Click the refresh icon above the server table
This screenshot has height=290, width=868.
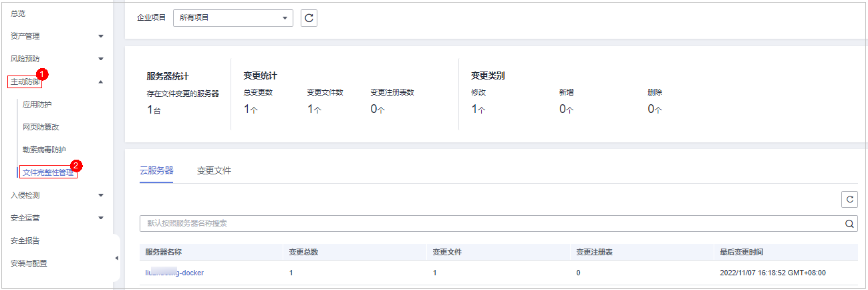pos(849,198)
